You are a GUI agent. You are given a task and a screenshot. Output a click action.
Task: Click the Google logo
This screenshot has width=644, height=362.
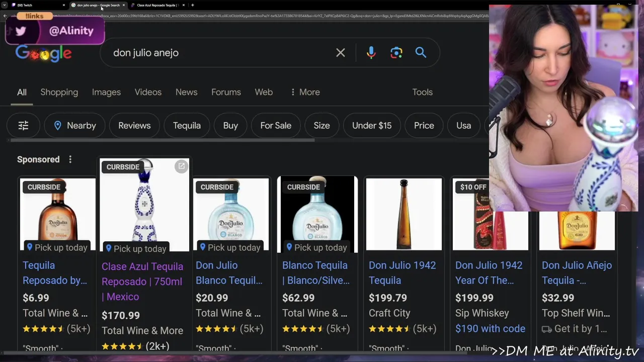pos(43,53)
